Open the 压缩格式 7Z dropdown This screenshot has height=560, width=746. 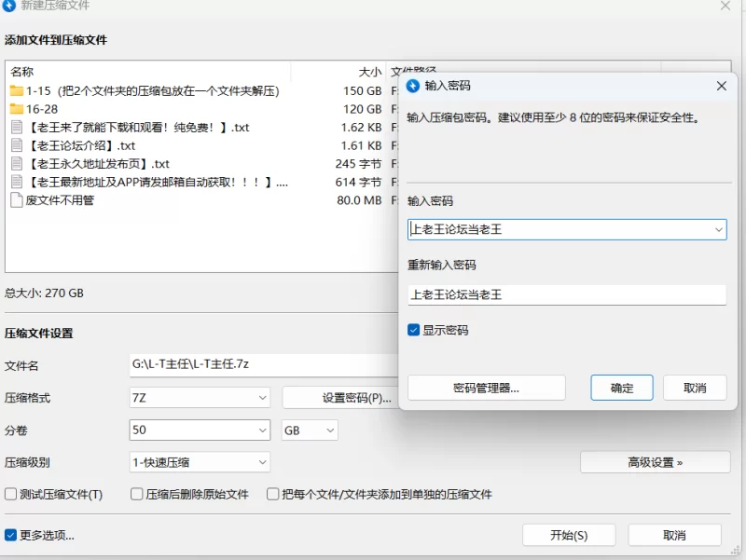tap(200, 398)
